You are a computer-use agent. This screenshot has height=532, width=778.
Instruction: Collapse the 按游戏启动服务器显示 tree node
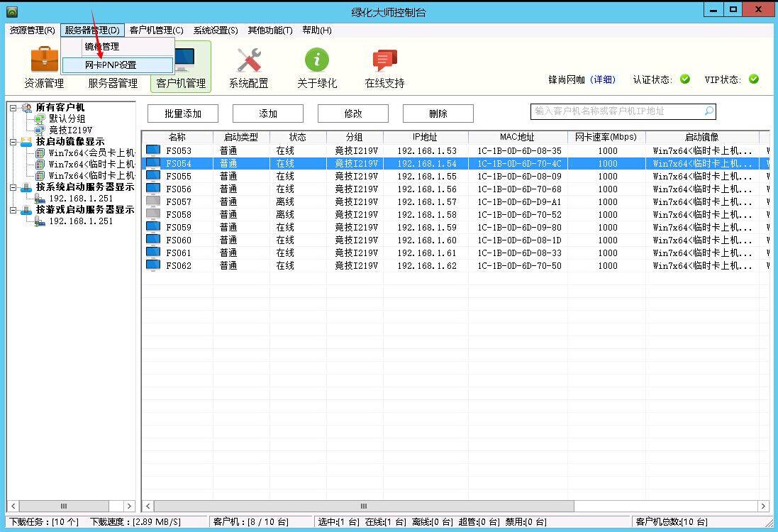click(x=13, y=210)
